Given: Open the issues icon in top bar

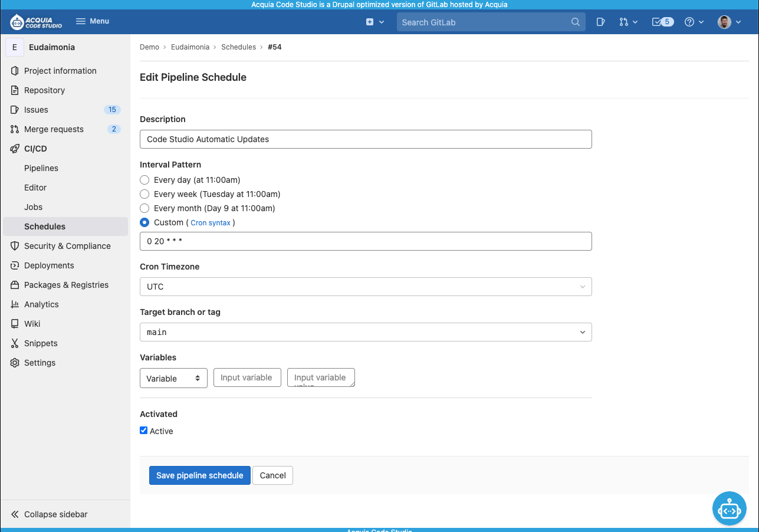Looking at the screenshot, I should tap(600, 22).
